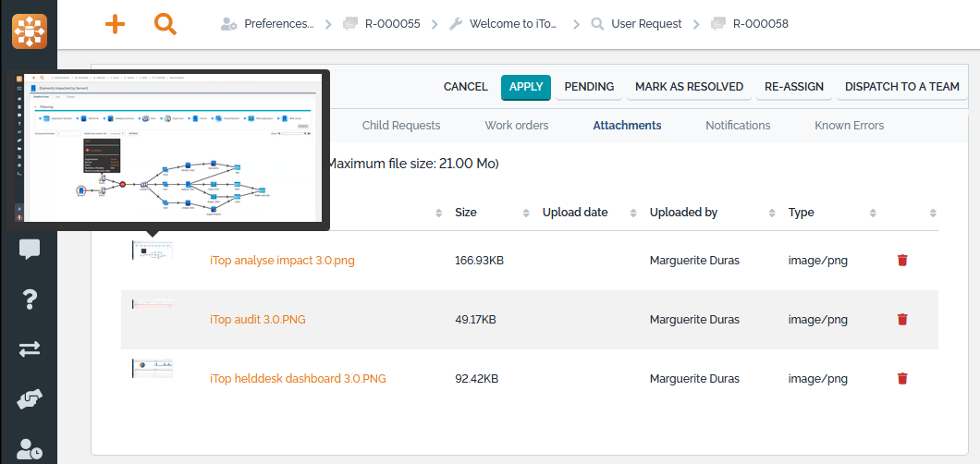Remove iTop helddesk dashboard 3.0.PNG via trash
Screen dimensions: 980x464
point(902,379)
